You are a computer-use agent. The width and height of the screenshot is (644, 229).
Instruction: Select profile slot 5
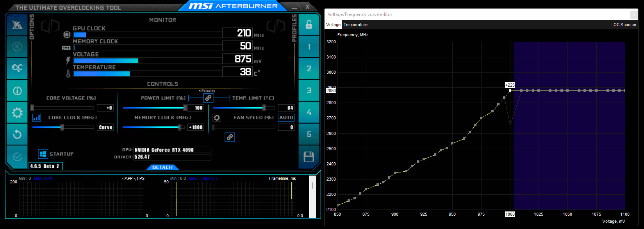[309, 134]
